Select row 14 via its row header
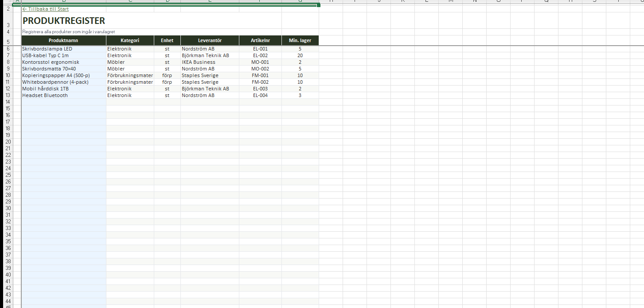The height and width of the screenshot is (308, 644). [8, 102]
